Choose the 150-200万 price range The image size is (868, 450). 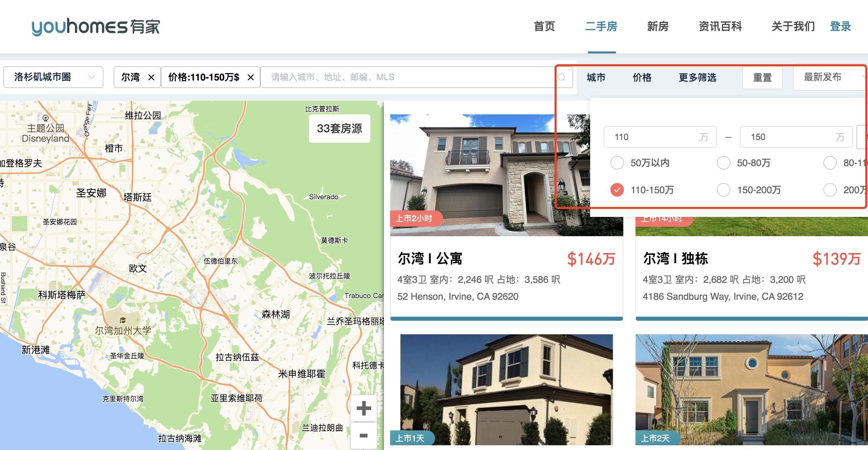pyautogui.click(x=724, y=190)
